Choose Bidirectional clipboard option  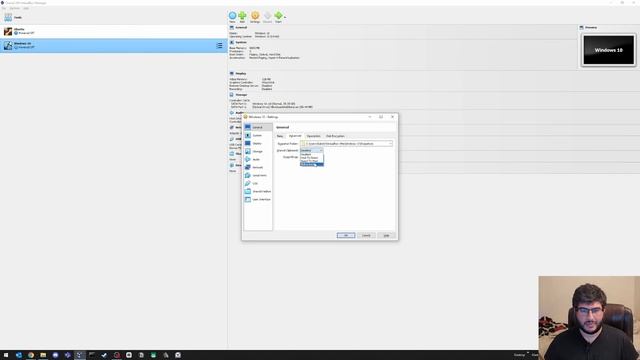point(311,164)
